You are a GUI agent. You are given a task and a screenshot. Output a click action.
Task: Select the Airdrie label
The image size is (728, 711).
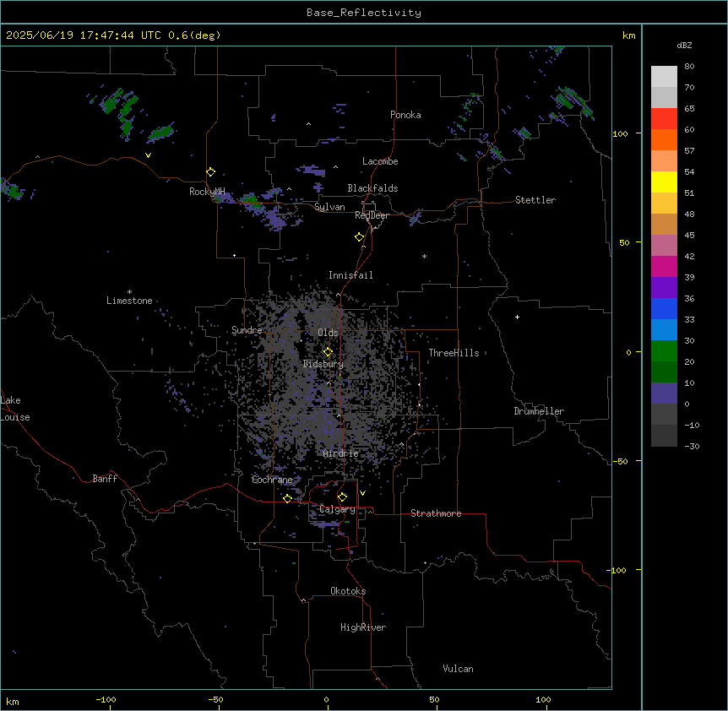pos(341,453)
